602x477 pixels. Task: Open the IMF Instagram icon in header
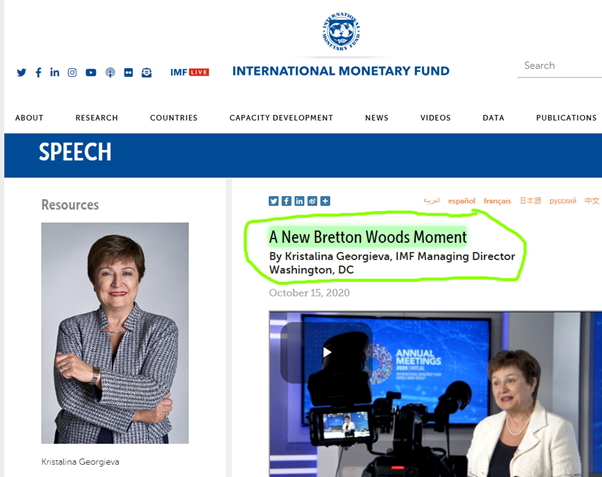click(x=72, y=73)
